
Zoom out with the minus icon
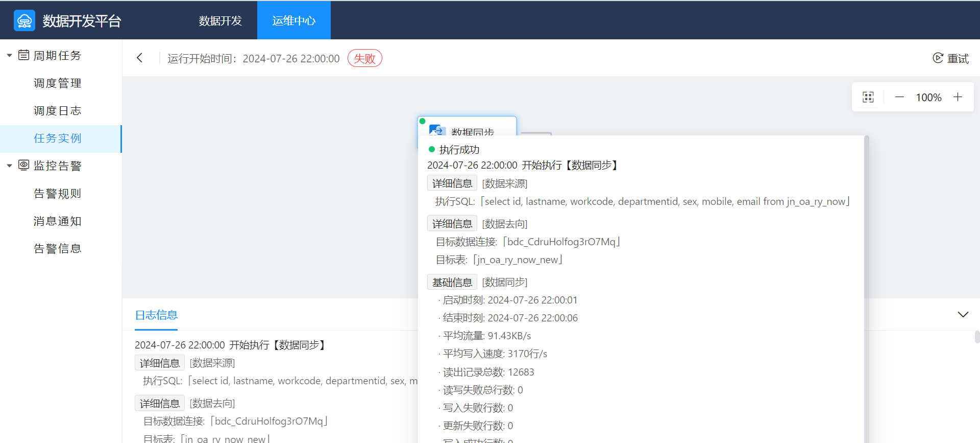tap(899, 97)
